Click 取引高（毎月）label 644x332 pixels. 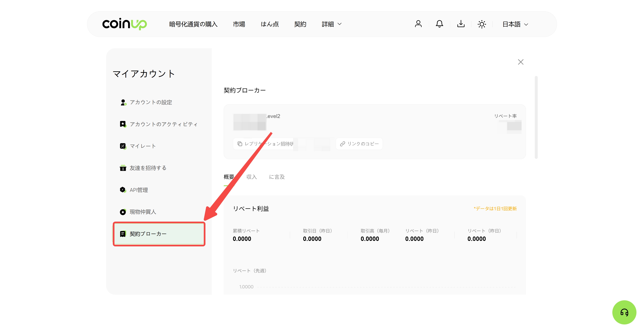(375, 231)
